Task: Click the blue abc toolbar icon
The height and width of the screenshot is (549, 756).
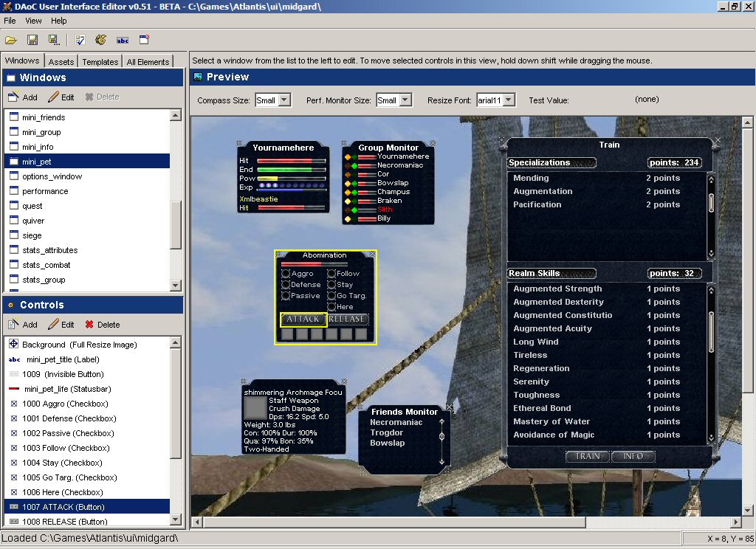Action: [123, 40]
